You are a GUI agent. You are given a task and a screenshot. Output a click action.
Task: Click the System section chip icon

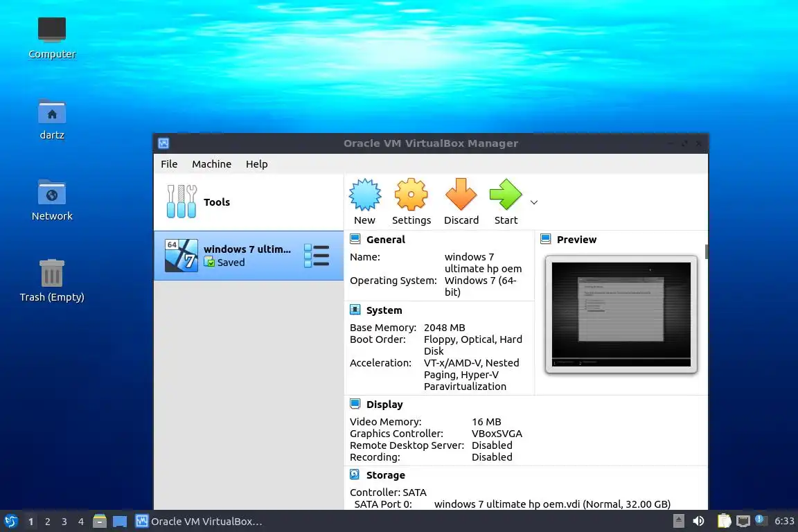click(x=355, y=310)
